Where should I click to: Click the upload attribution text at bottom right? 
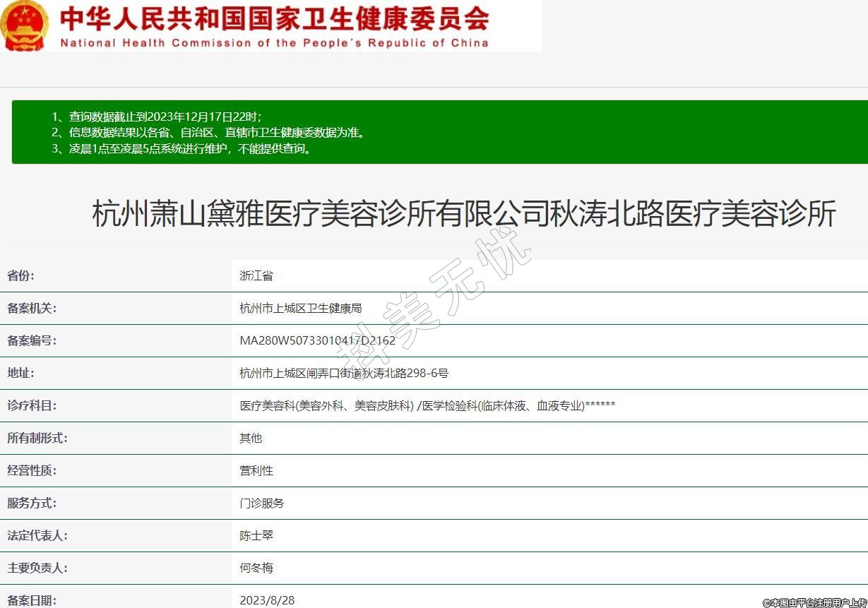814,602
